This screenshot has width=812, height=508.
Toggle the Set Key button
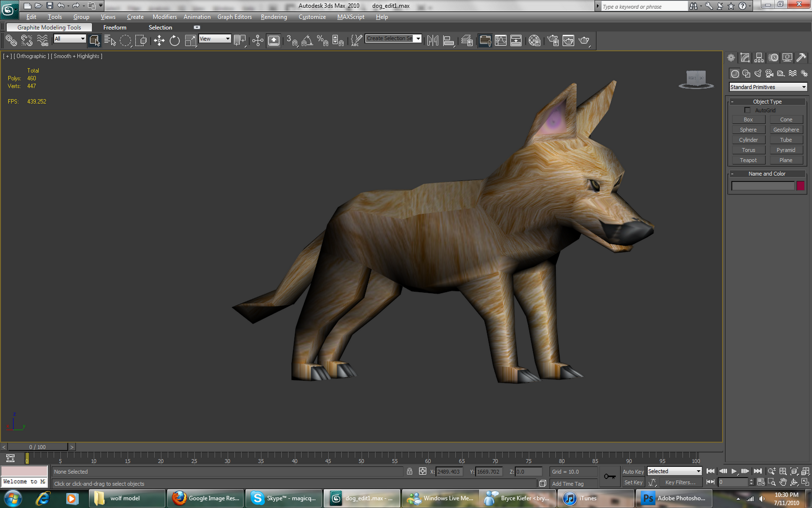point(632,482)
